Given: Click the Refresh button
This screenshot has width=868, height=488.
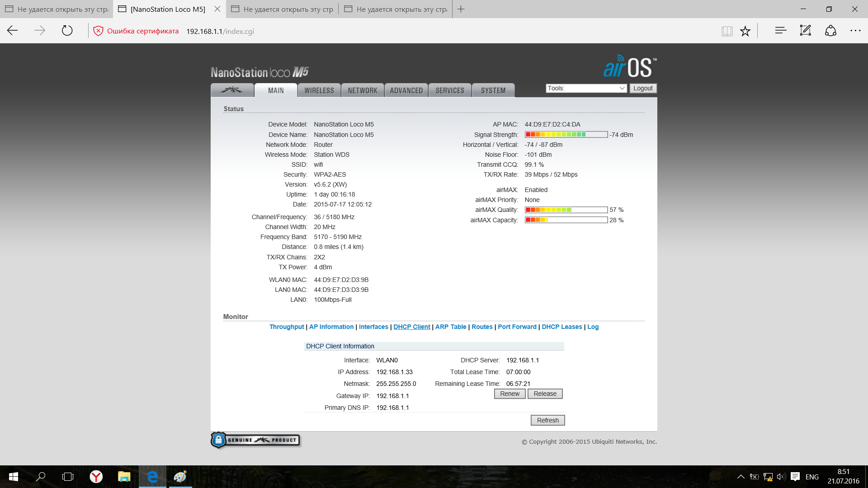Looking at the screenshot, I should click(548, 420).
